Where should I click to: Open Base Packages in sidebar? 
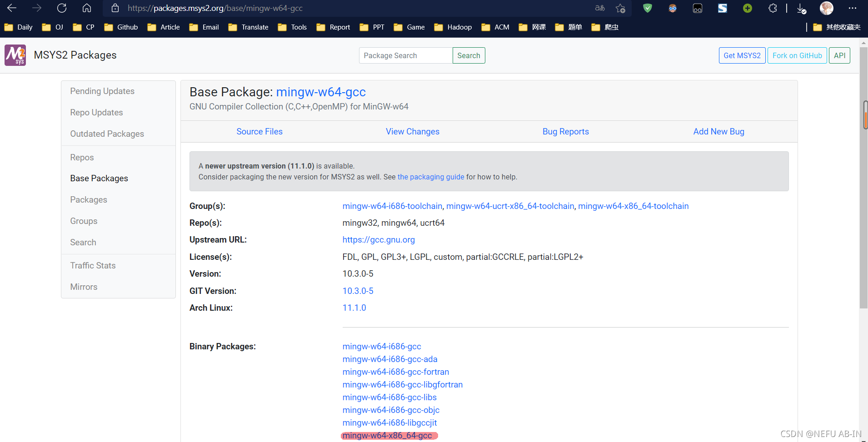coord(99,179)
